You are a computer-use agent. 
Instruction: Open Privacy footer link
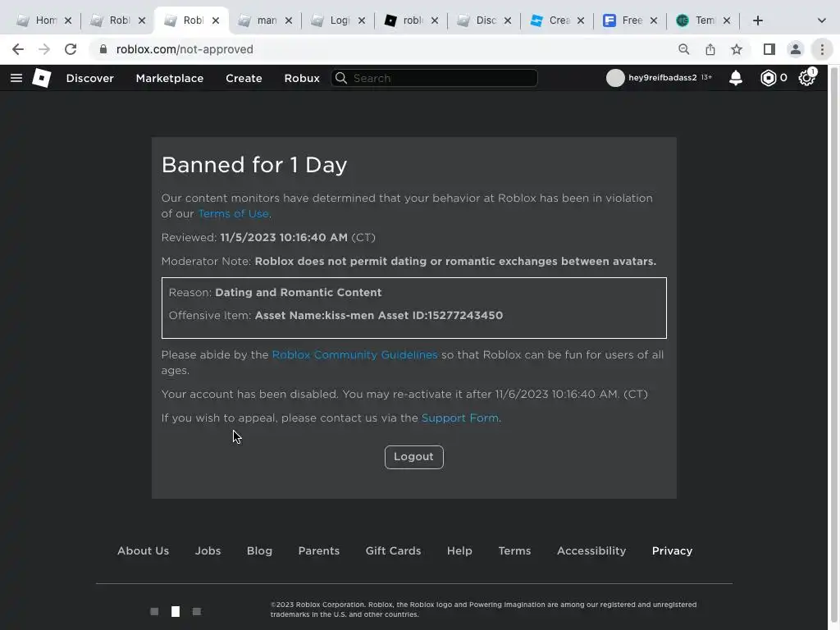click(x=673, y=550)
